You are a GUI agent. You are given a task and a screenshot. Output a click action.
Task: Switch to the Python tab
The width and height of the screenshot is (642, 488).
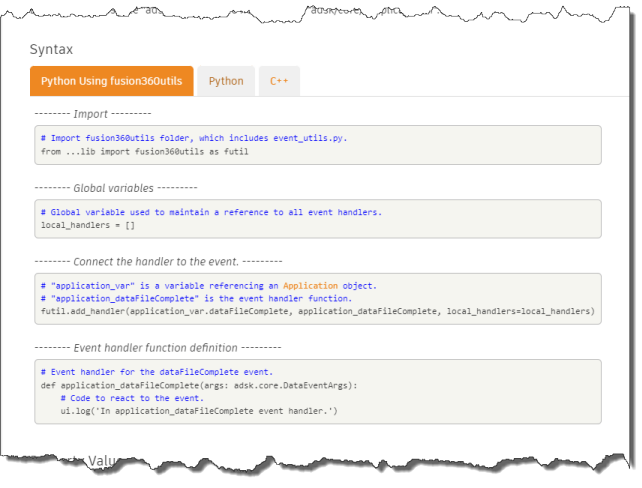pos(226,81)
